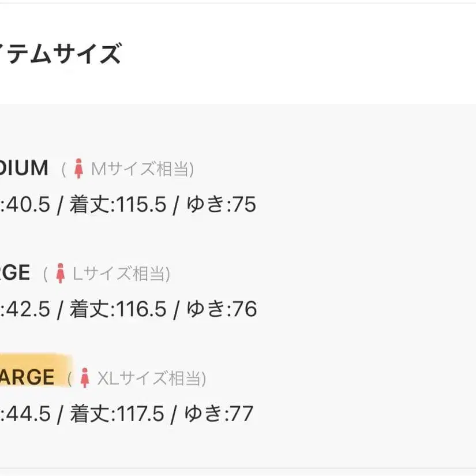Image resolution: width=476 pixels, height=476 pixels.
Task: Click the 42.5 value in LARGE row
Action: [x=28, y=309]
